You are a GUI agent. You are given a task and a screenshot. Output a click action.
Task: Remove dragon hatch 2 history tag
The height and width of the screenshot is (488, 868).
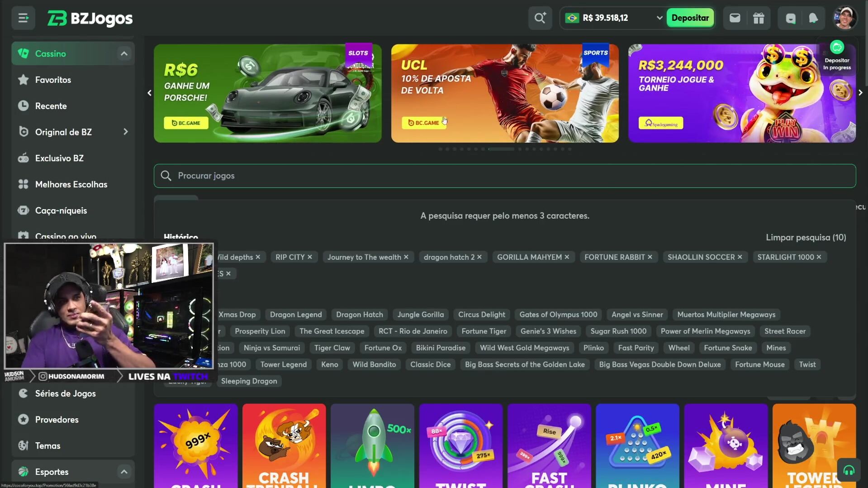tap(479, 257)
